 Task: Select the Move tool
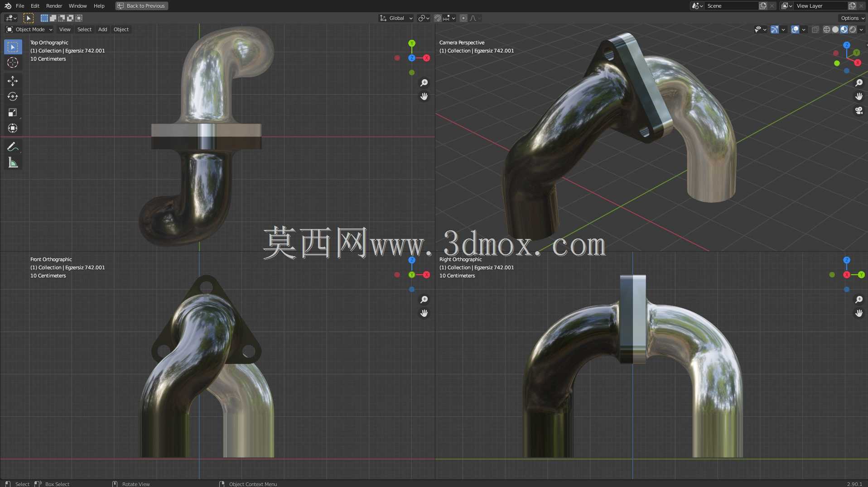click(x=13, y=81)
